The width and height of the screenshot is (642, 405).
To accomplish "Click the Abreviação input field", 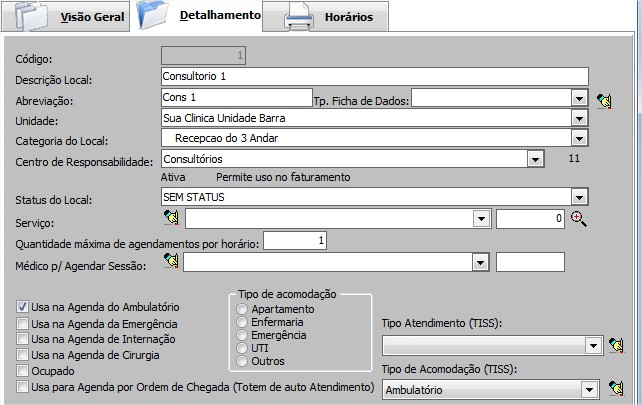I will click(236, 97).
